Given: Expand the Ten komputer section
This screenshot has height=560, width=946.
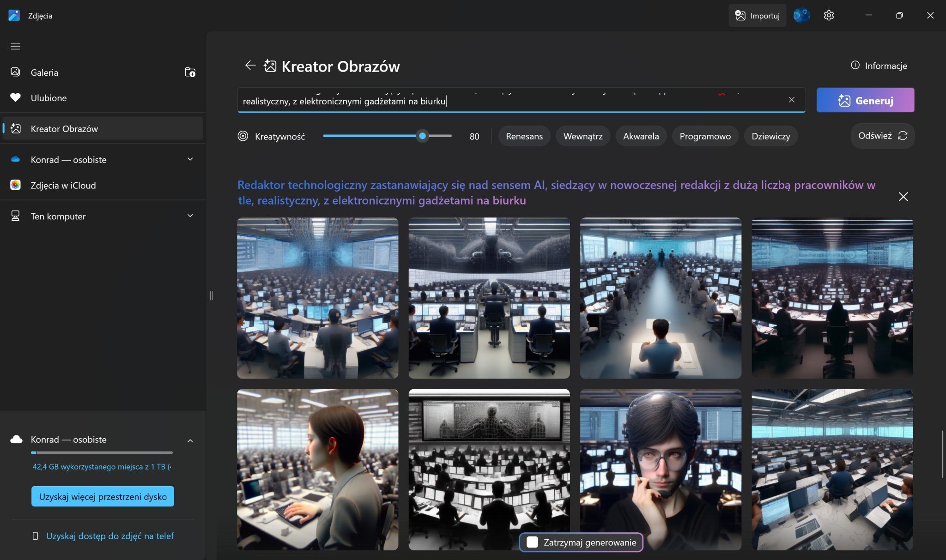Looking at the screenshot, I should (x=190, y=216).
